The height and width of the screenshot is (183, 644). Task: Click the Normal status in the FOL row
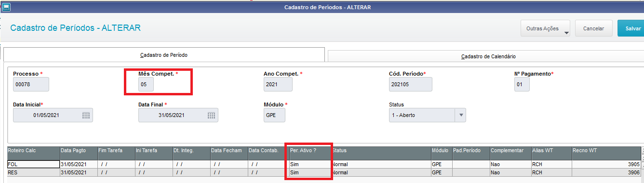coord(381,164)
